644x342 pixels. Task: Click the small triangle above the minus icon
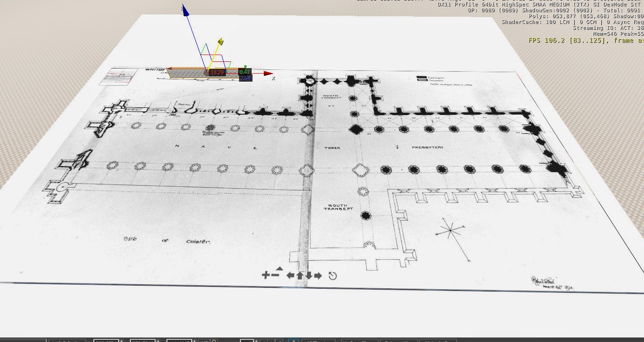(x=279, y=269)
